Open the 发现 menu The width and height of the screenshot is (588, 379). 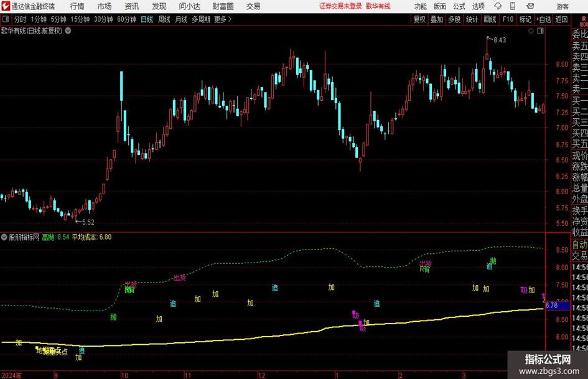pos(159,6)
